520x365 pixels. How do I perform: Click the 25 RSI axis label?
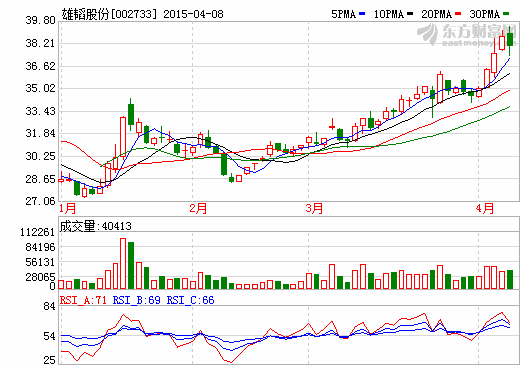point(49,360)
